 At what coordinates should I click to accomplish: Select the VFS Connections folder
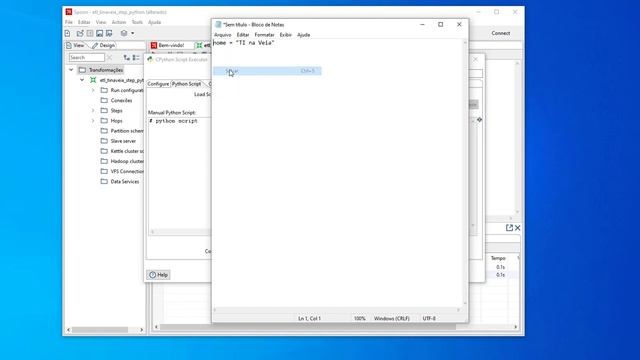(122, 171)
